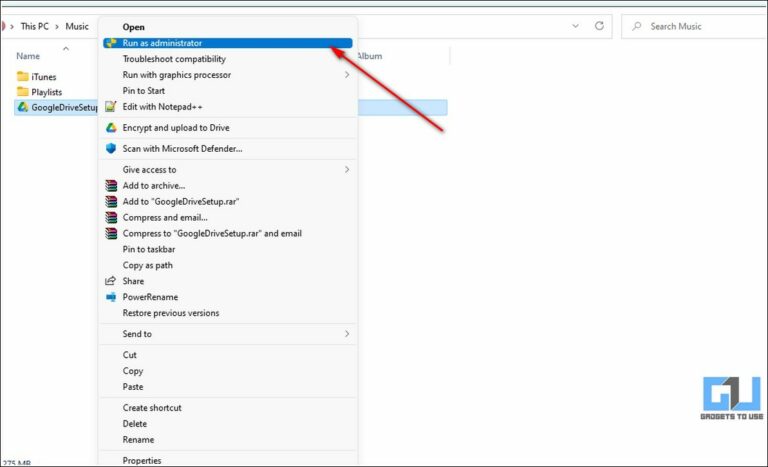The width and height of the screenshot is (768, 467).
Task: Select the iTunes folder name
Action: pos(44,77)
